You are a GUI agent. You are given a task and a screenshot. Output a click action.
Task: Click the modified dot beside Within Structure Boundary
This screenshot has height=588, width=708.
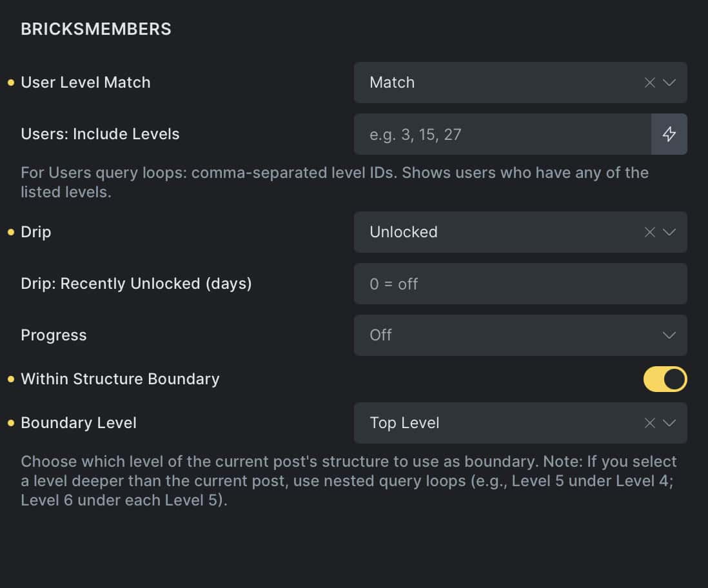pyautogui.click(x=10, y=379)
